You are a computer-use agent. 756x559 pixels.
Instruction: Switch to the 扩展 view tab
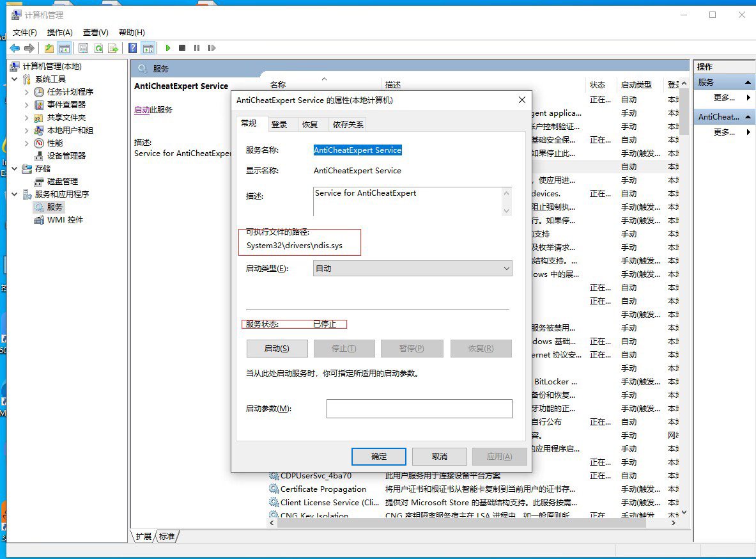143,537
